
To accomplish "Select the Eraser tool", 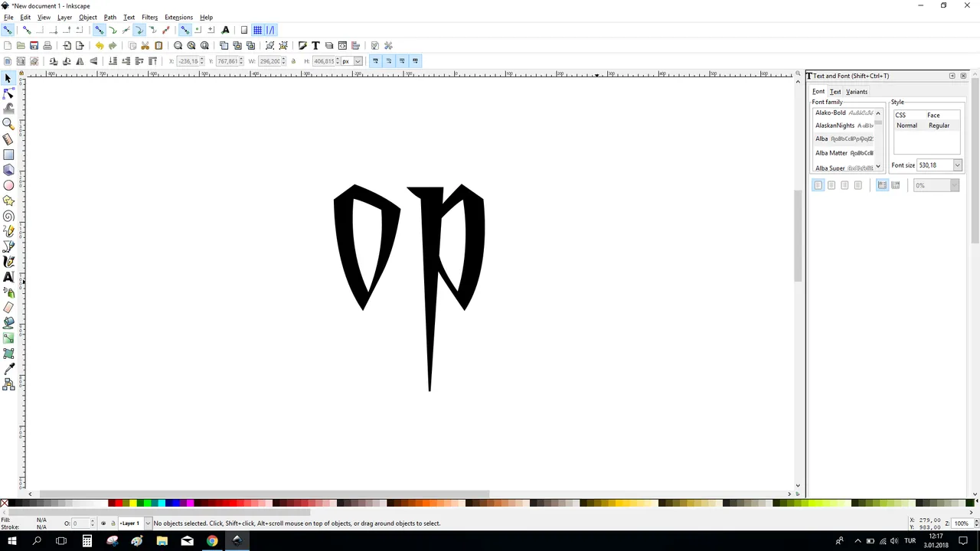I will pyautogui.click(x=8, y=308).
